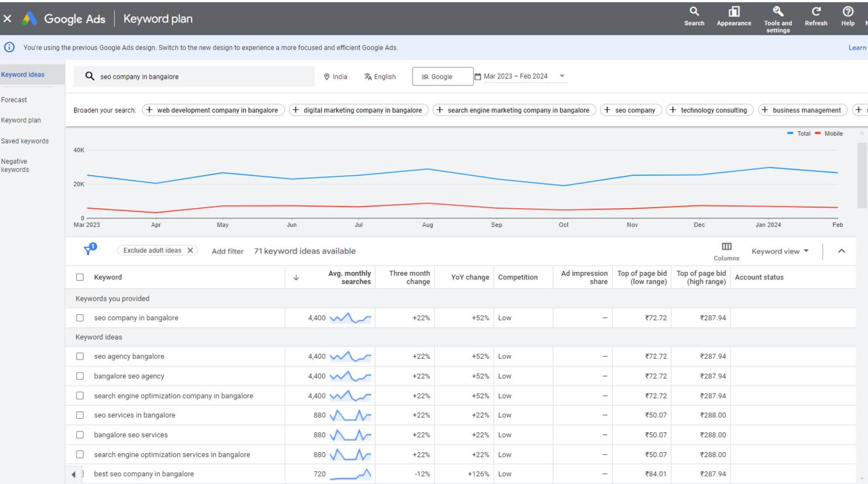Click the keyword search input field

[x=194, y=76]
